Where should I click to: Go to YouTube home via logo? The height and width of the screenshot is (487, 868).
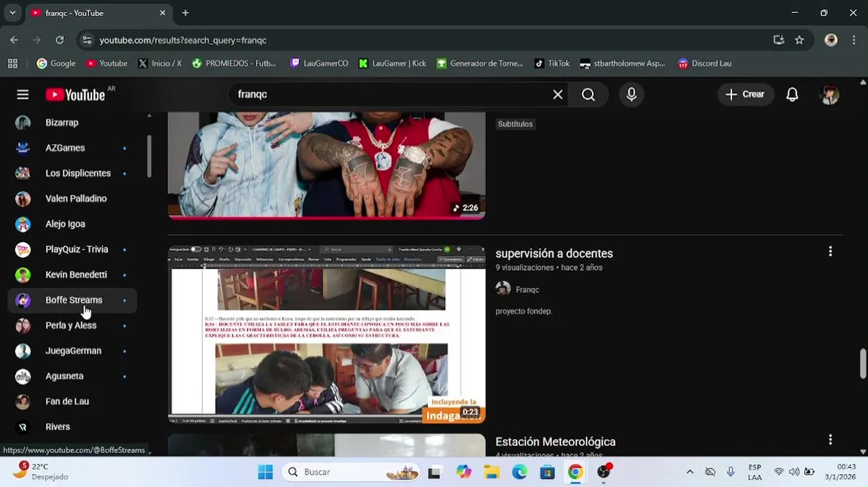[x=76, y=95]
